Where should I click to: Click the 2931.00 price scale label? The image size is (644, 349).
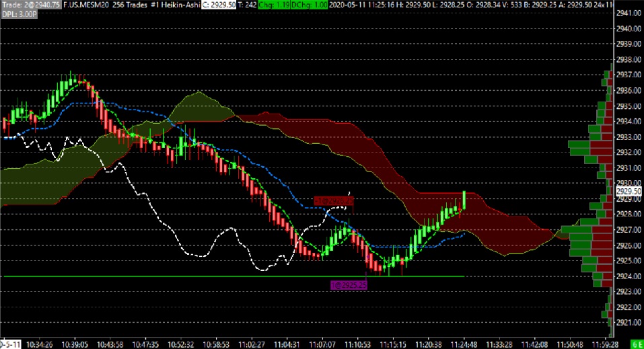point(629,167)
